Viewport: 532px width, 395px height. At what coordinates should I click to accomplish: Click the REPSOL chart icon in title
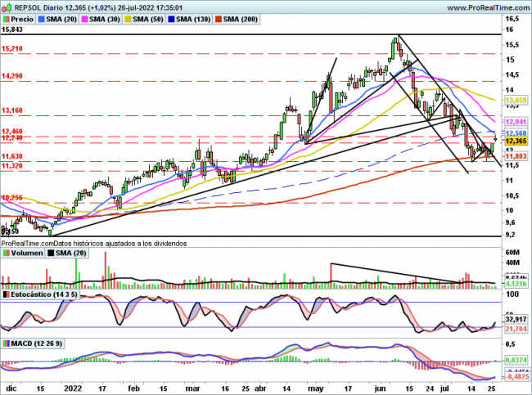[x=7, y=7]
